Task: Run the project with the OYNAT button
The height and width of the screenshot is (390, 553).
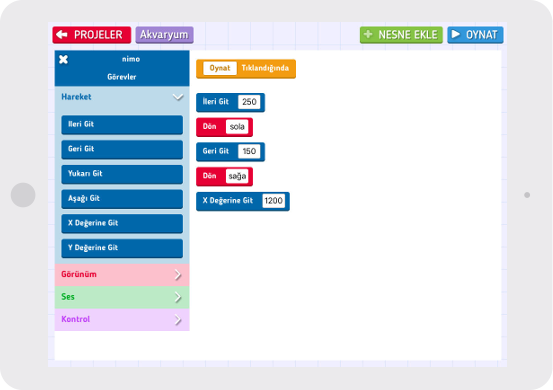Action: tap(475, 35)
